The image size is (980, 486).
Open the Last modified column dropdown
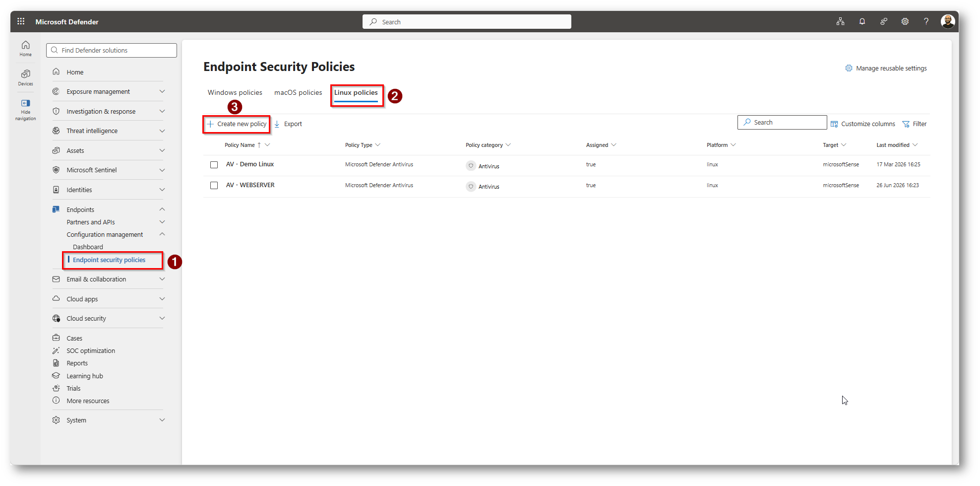[916, 145]
